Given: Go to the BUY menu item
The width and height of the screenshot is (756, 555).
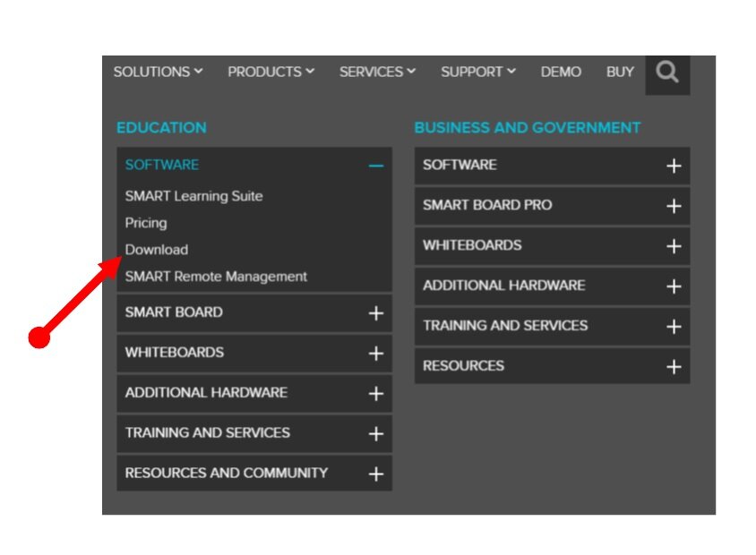Looking at the screenshot, I should click(620, 73).
